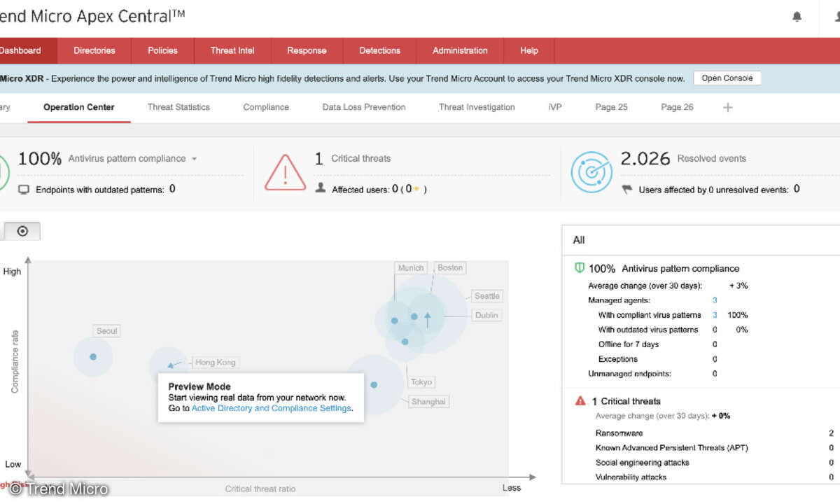This screenshot has height=504, width=840.
Task: Open the Detections menu
Action: (379, 50)
